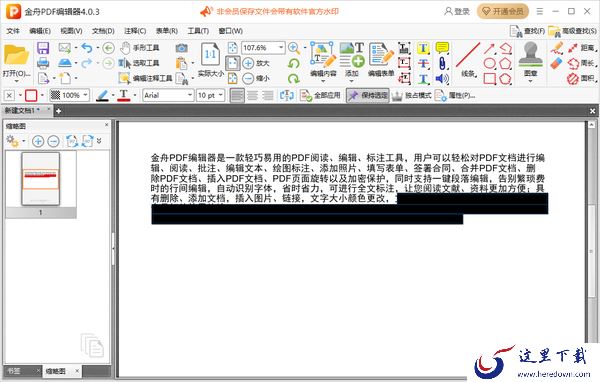Open Properties (属性) button
The height and width of the screenshot is (382, 600).
tap(455, 95)
